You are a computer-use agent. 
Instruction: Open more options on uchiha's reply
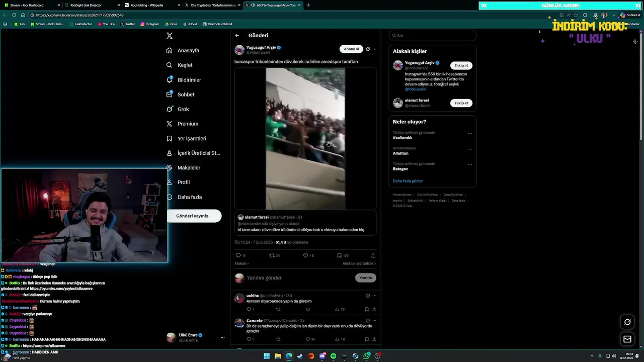pyautogui.click(x=374, y=296)
